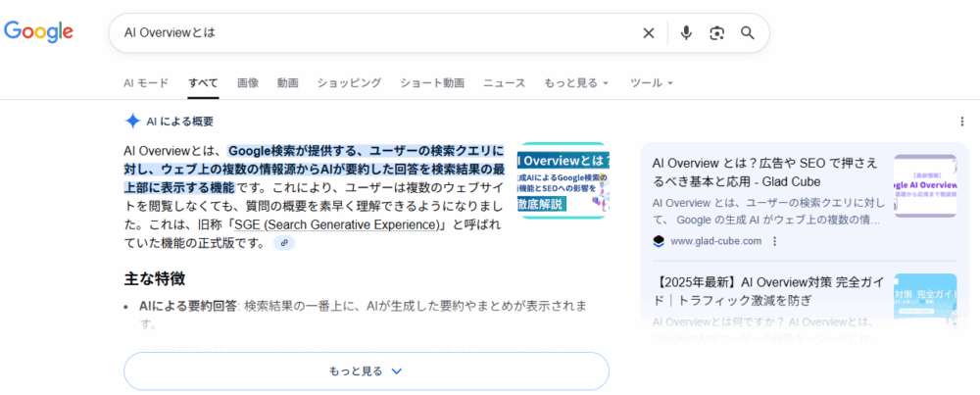Click the magnifying glass search icon
Image resolution: width=980 pixels, height=395 pixels.
[x=748, y=33]
